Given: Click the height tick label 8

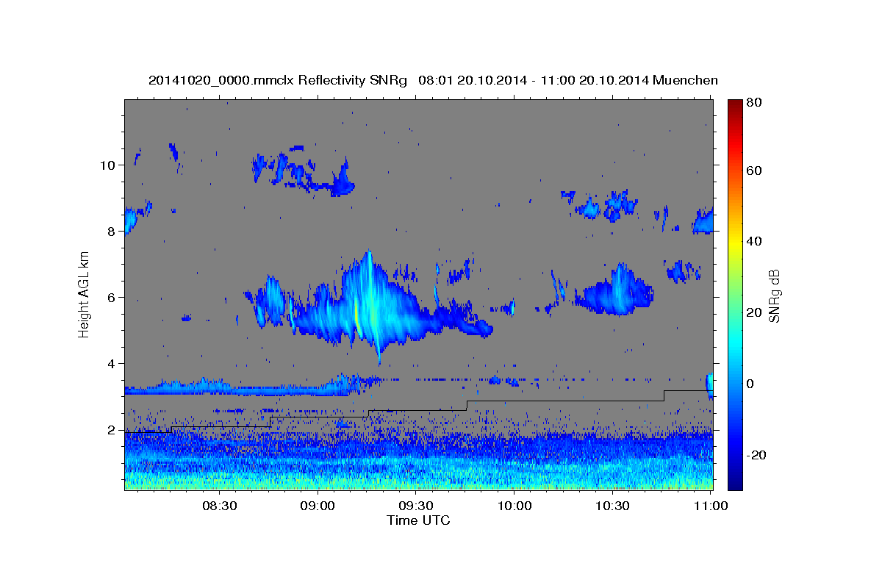Looking at the screenshot, I should (112, 231).
